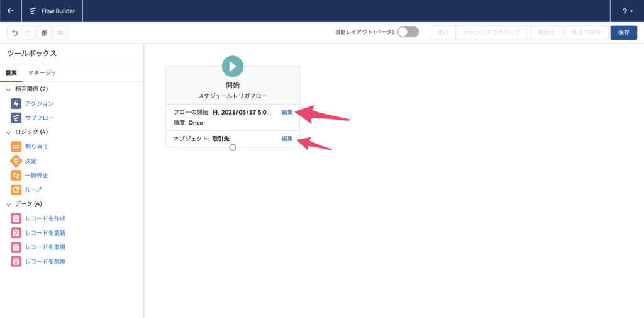
Task: Edit the オブジェクト 取引先 setting
Action: (x=287, y=139)
